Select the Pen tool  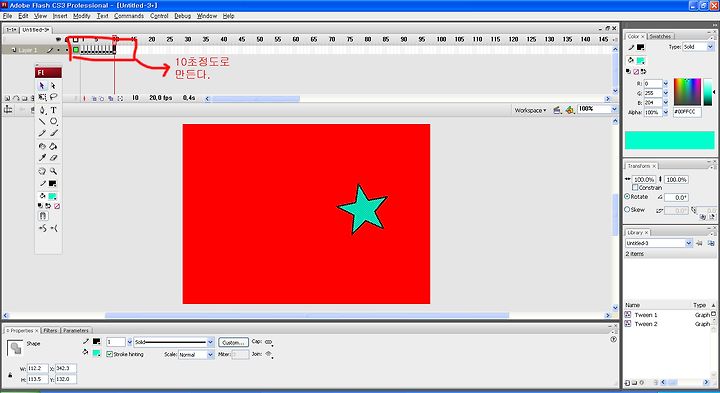coord(42,110)
